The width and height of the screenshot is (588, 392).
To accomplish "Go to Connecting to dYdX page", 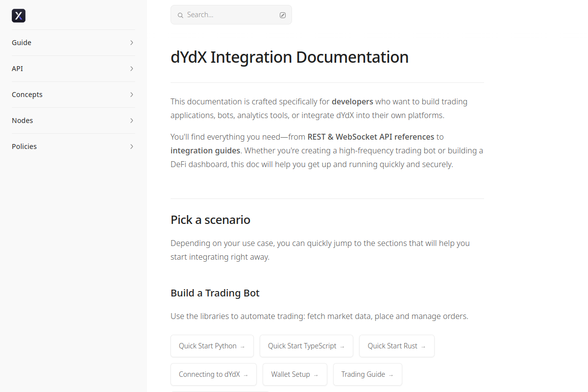I will point(214,374).
